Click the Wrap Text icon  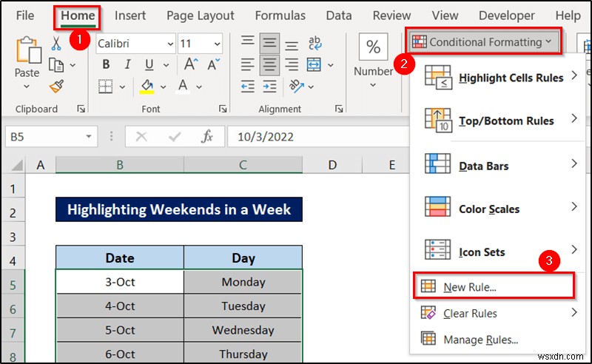point(314,43)
